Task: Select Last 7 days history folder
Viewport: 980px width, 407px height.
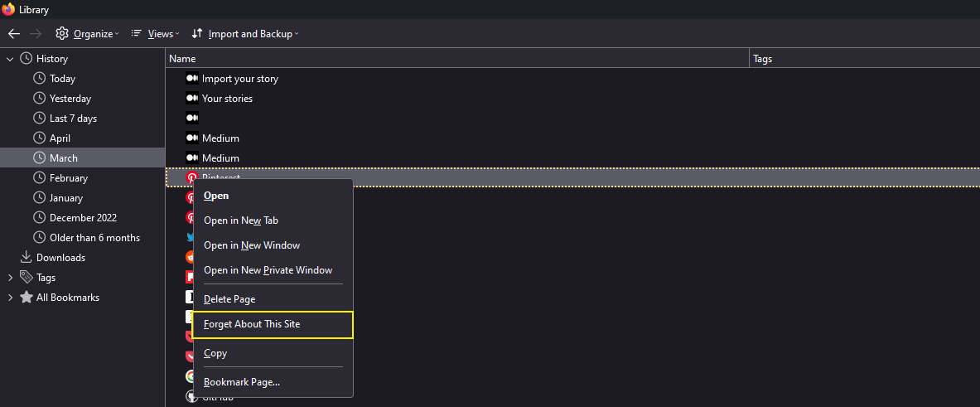Action: click(x=73, y=119)
